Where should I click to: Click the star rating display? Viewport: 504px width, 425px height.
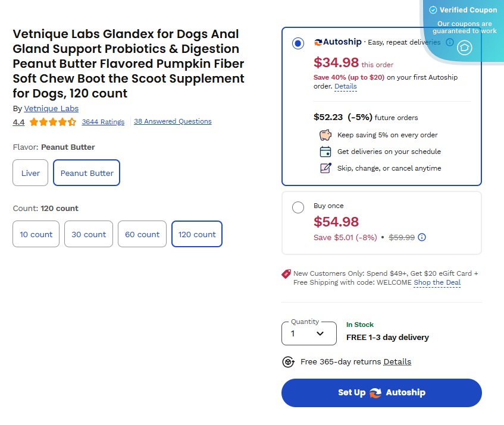pos(52,121)
